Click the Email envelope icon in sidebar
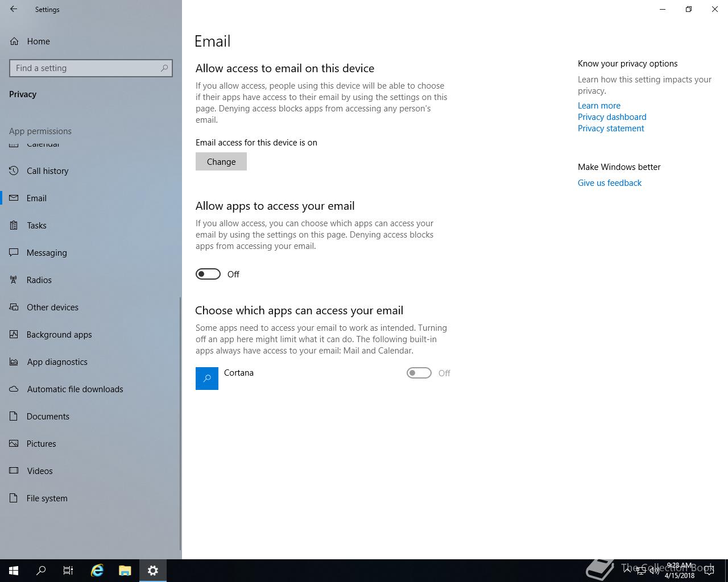Image resolution: width=728 pixels, height=582 pixels. [x=14, y=198]
